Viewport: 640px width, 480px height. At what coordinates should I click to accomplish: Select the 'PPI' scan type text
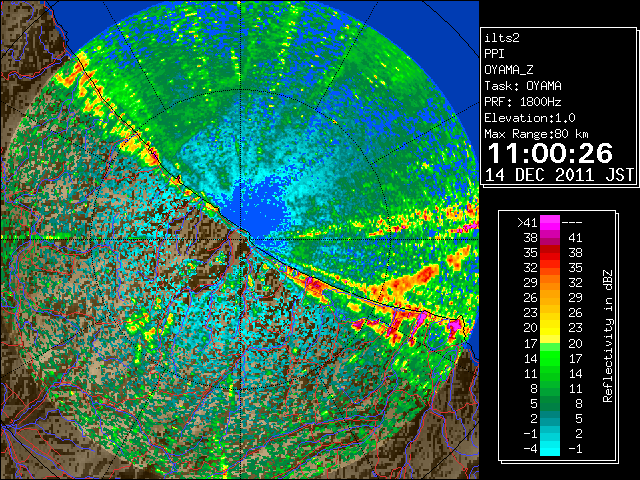pos(494,54)
